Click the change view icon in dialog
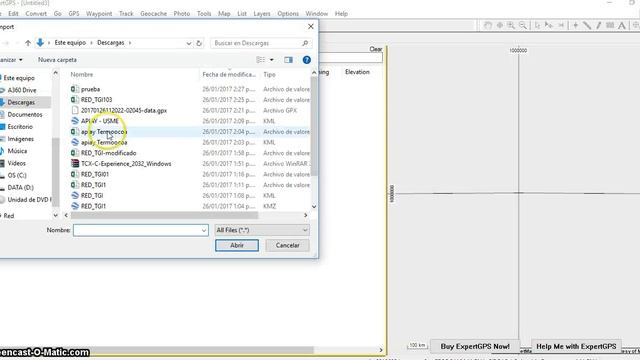The height and width of the screenshot is (360, 640). tap(260, 60)
